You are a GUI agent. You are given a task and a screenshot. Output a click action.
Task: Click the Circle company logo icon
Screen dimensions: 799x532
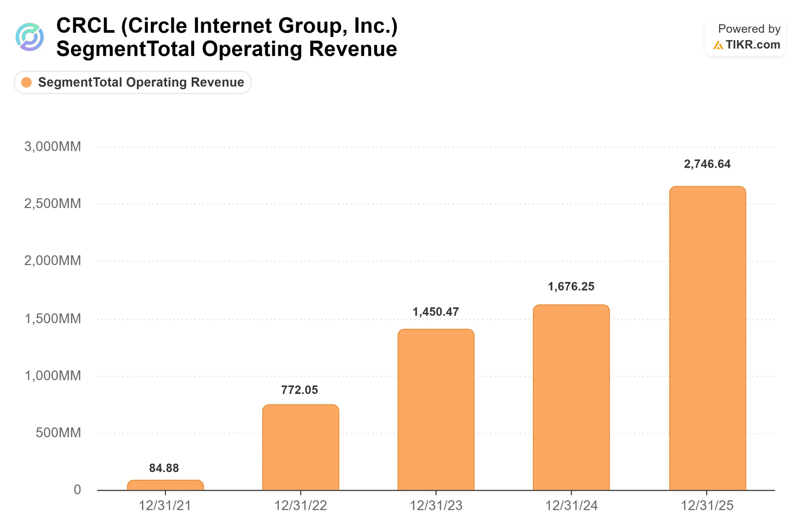pos(30,37)
